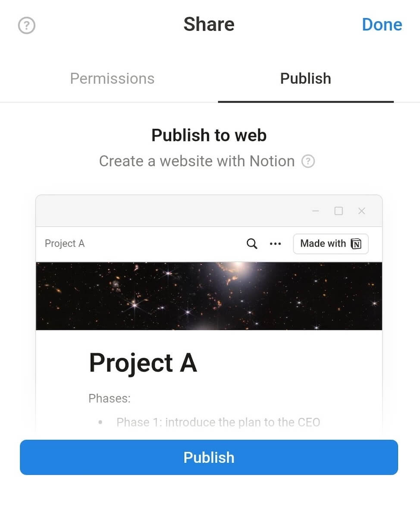Select the Publish tab
The height and width of the screenshot is (518, 420).
pyautogui.click(x=305, y=79)
